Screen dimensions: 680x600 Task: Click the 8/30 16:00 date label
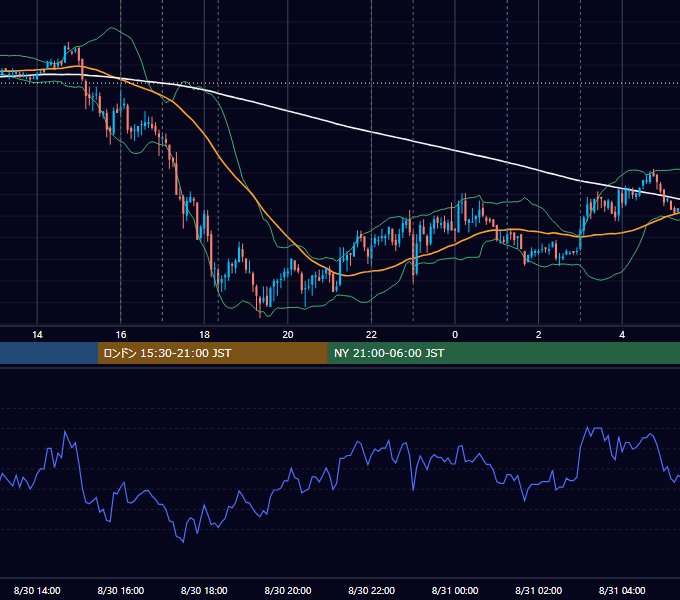point(121,590)
